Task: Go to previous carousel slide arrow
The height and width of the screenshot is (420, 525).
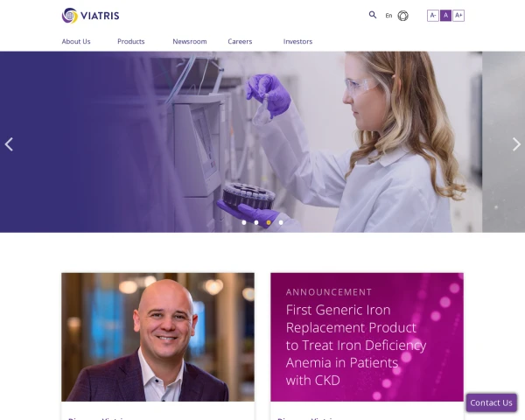Action: click(x=9, y=144)
